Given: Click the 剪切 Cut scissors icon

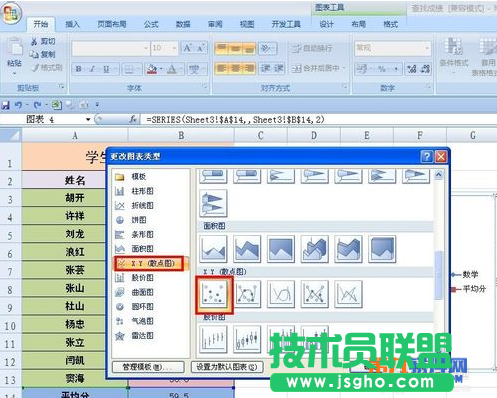Looking at the screenshot, I should 34,41.
